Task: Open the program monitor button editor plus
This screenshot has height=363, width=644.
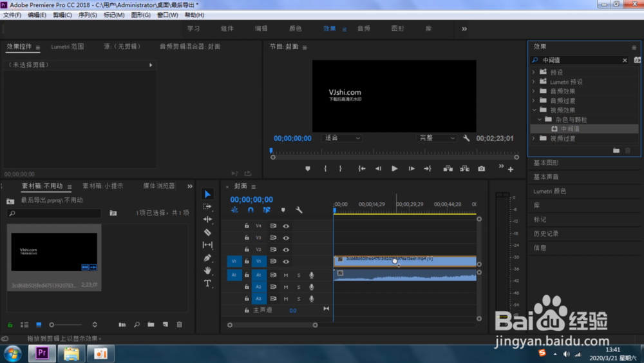Action: pos(511,170)
